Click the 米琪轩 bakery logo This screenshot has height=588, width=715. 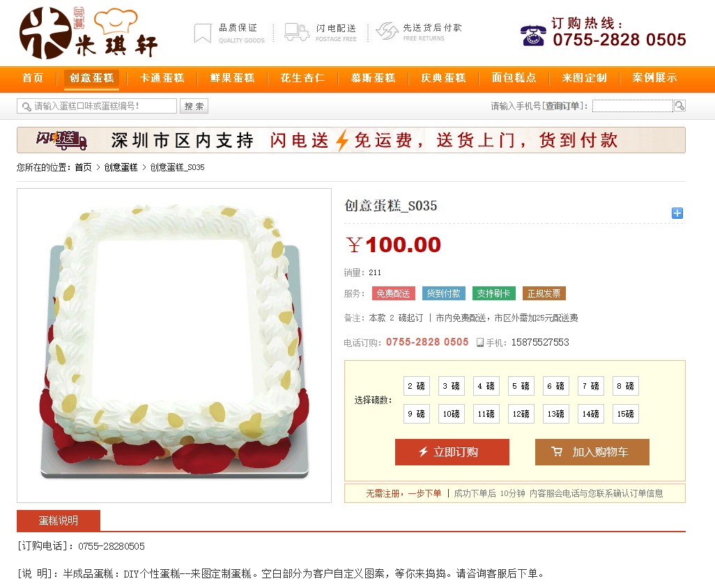(x=89, y=33)
